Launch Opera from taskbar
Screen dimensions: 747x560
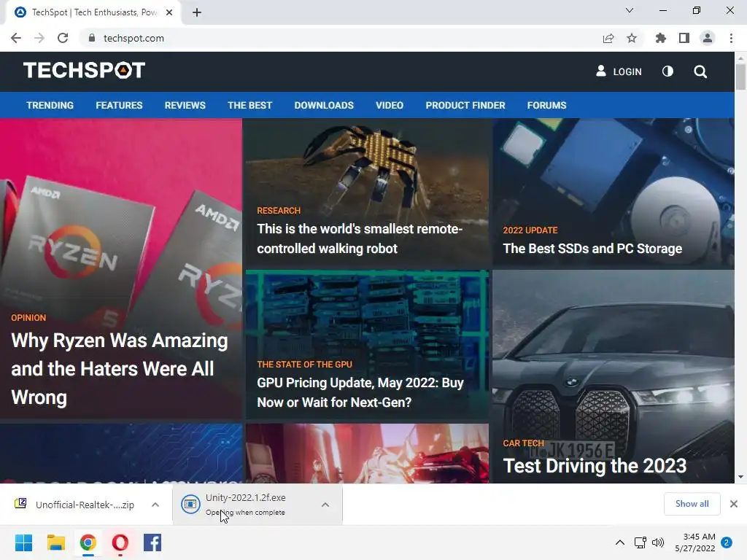[120, 542]
